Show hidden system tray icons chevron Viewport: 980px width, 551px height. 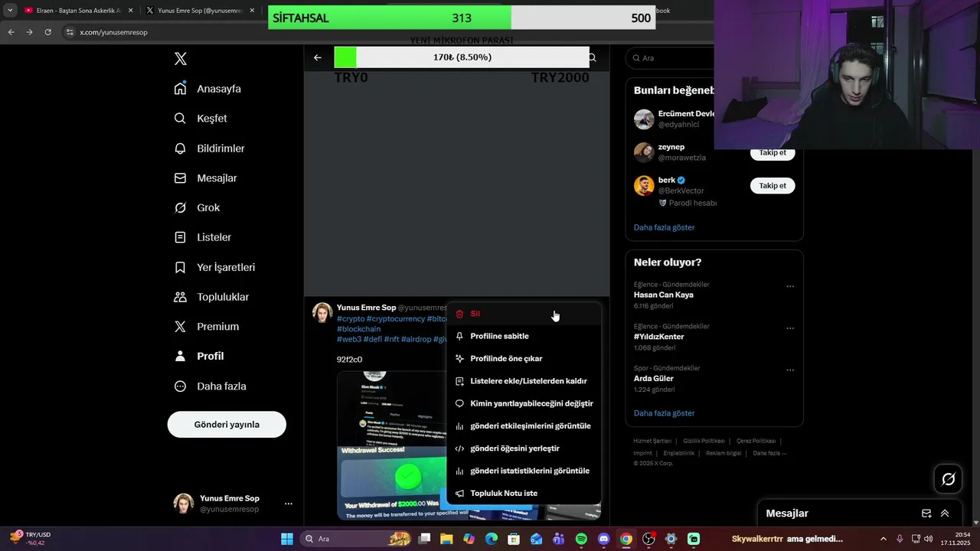[883, 539]
